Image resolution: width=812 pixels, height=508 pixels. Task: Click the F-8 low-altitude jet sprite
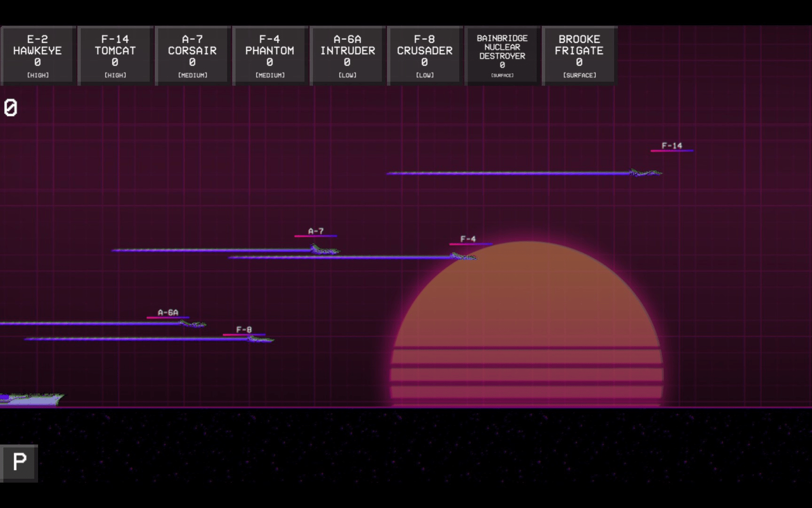pos(261,339)
